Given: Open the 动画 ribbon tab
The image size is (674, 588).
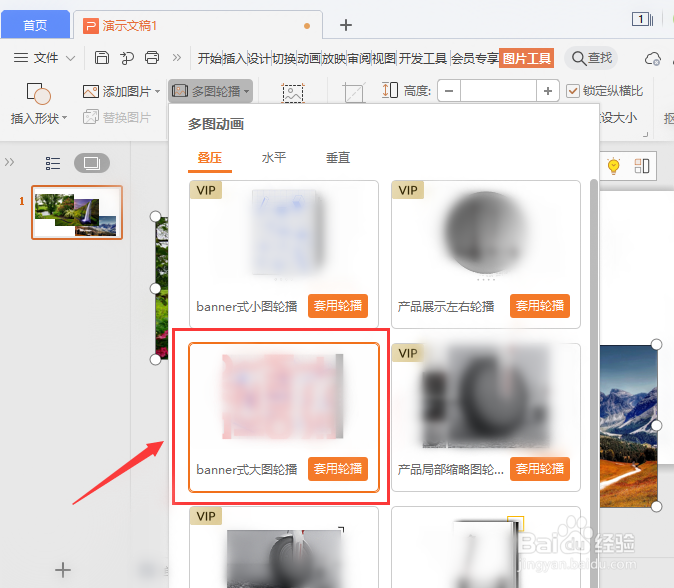Looking at the screenshot, I should (x=309, y=58).
